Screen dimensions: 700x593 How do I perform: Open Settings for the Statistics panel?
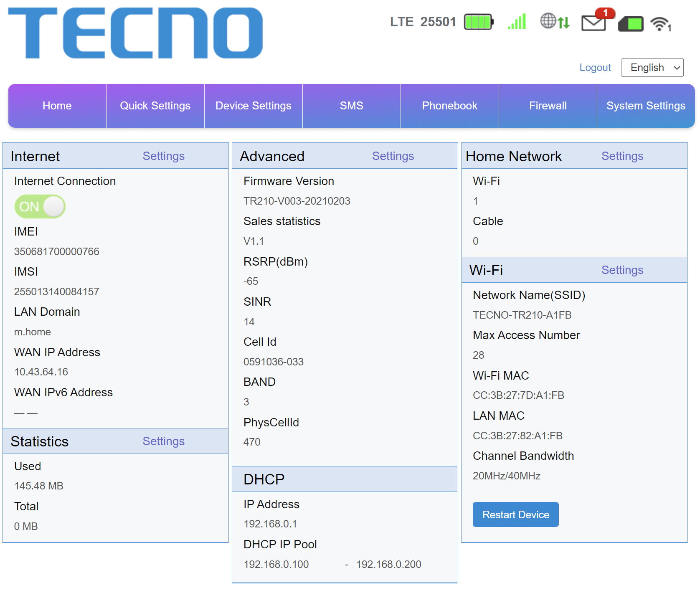[x=164, y=441]
